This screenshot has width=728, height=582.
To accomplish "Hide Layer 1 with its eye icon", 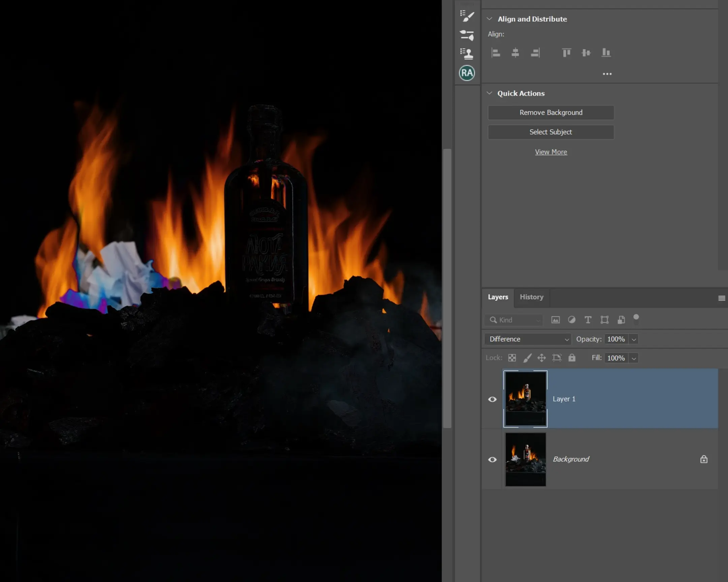I will pyautogui.click(x=492, y=399).
